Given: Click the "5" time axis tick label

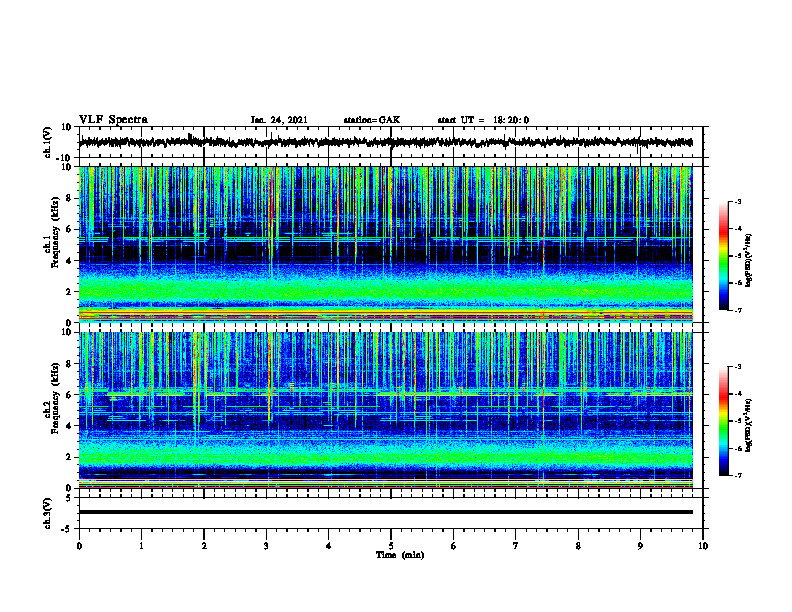Looking at the screenshot, I should point(391,546).
